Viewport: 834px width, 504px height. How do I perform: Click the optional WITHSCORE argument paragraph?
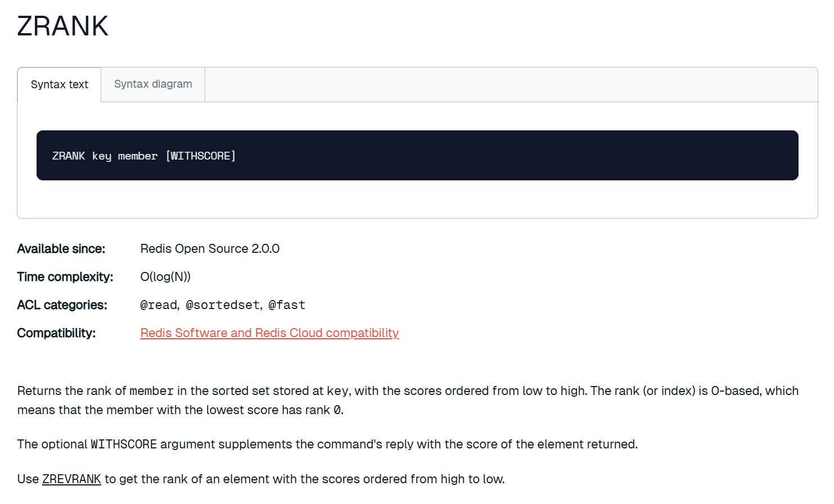[327, 444]
